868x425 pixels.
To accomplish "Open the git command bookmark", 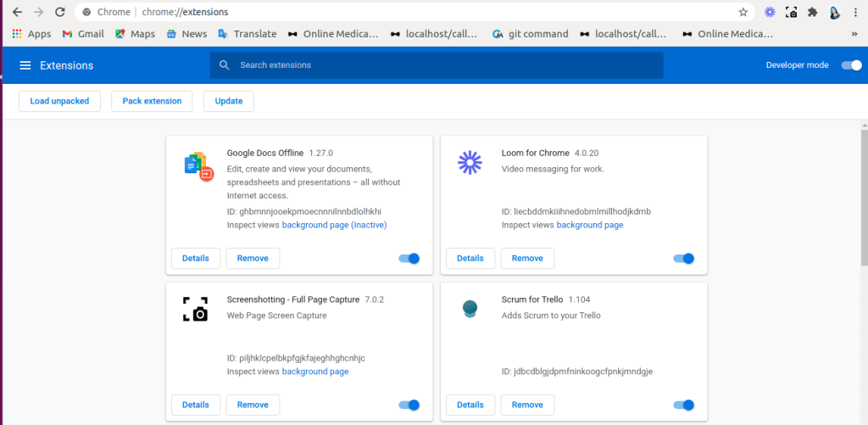I will (x=530, y=34).
